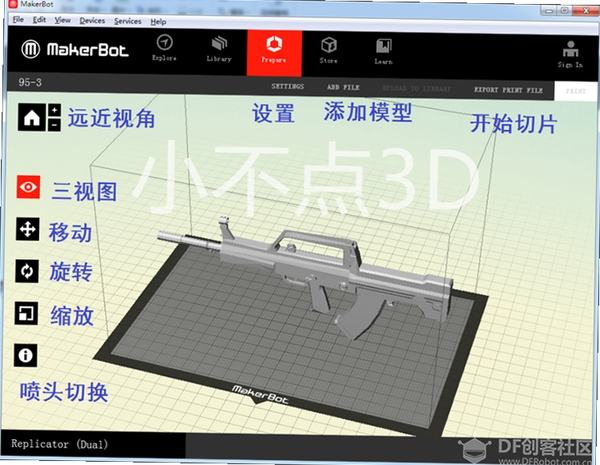Toggle the red eye view tool
This screenshot has width=600, height=465.
tap(28, 187)
